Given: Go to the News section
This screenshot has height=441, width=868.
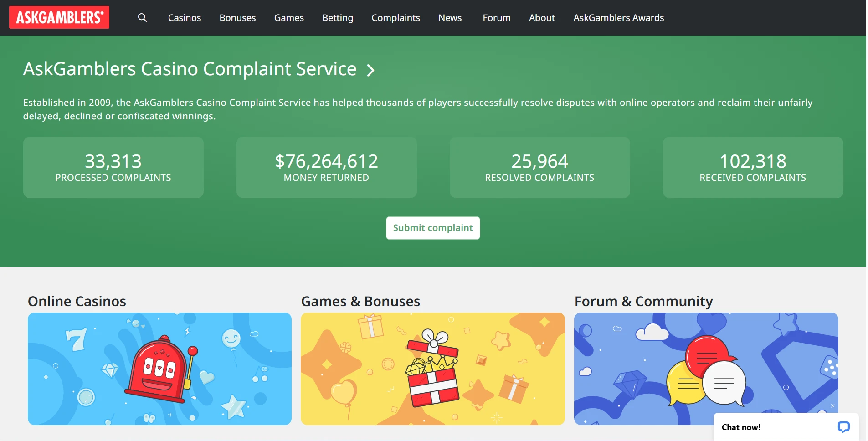Looking at the screenshot, I should [x=450, y=18].
